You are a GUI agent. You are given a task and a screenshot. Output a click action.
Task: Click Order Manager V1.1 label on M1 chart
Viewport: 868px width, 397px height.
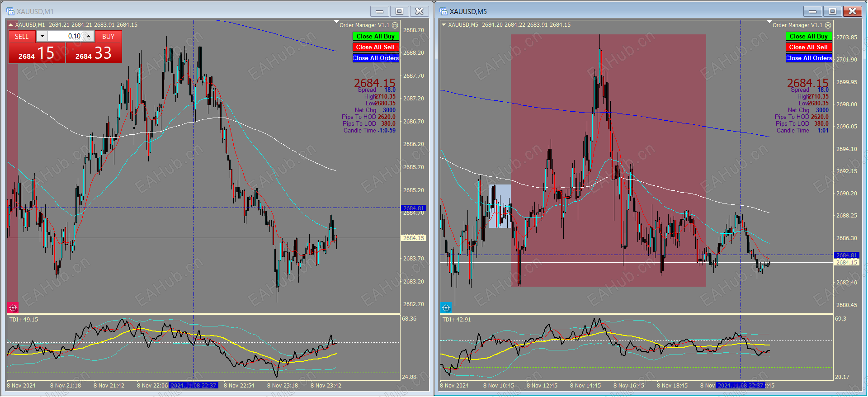(364, 25)
